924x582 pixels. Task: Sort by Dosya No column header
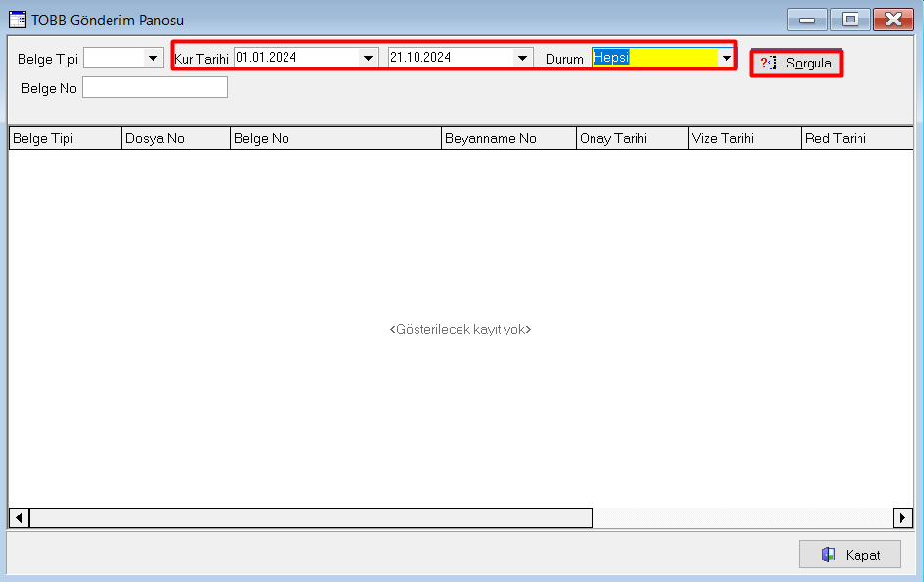176,138
